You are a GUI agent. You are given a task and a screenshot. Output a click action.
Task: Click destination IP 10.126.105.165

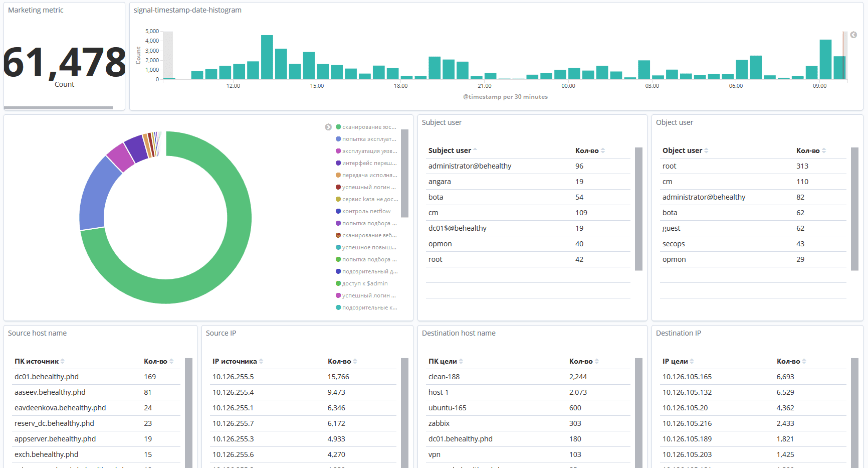point(687,377)
